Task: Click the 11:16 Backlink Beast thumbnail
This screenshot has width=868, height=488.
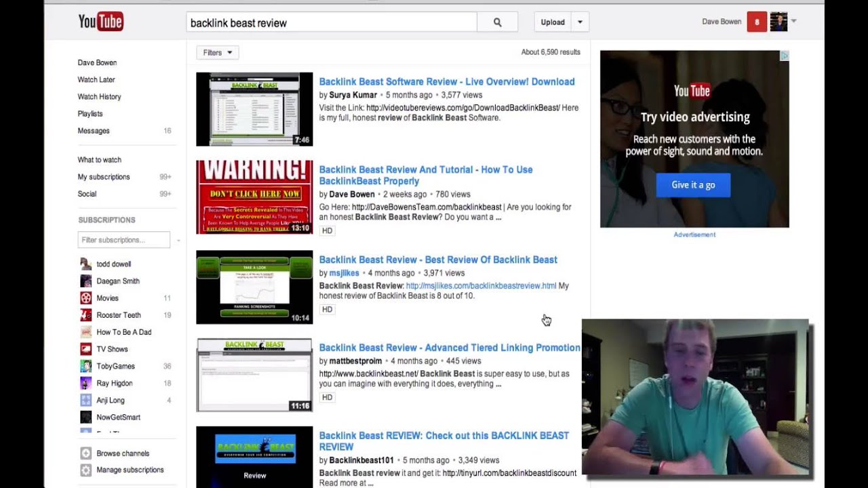Action: (254, 375)
